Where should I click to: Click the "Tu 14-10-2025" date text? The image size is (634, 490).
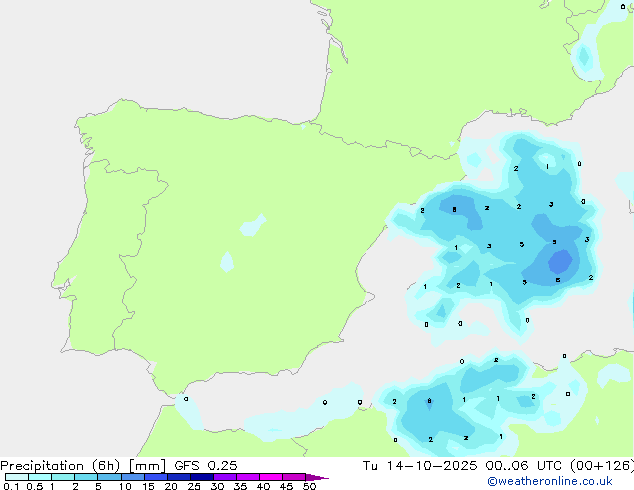(x=420, y=466)
